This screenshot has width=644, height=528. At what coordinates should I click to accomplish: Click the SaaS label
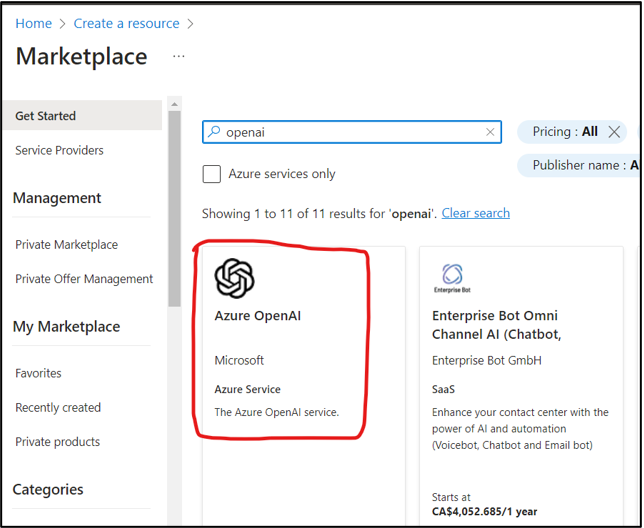coord(443,389)
